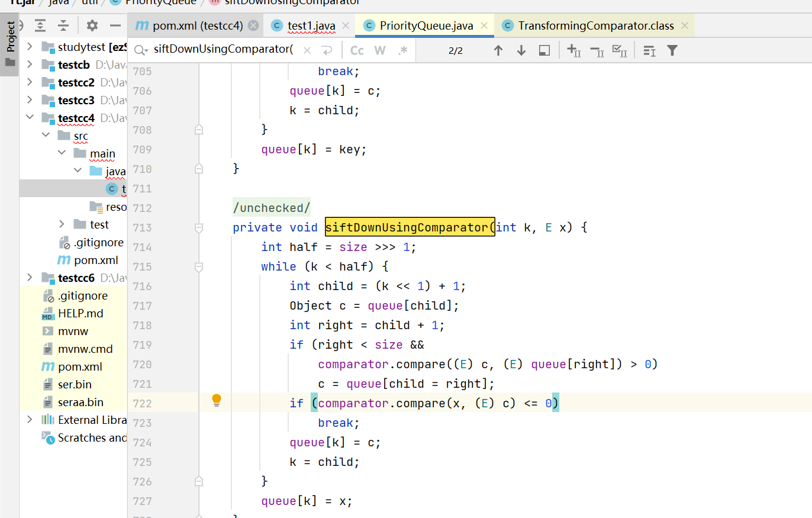812x518 pixels.
Task: Go to next search occurrence
Action: (521, 50)
